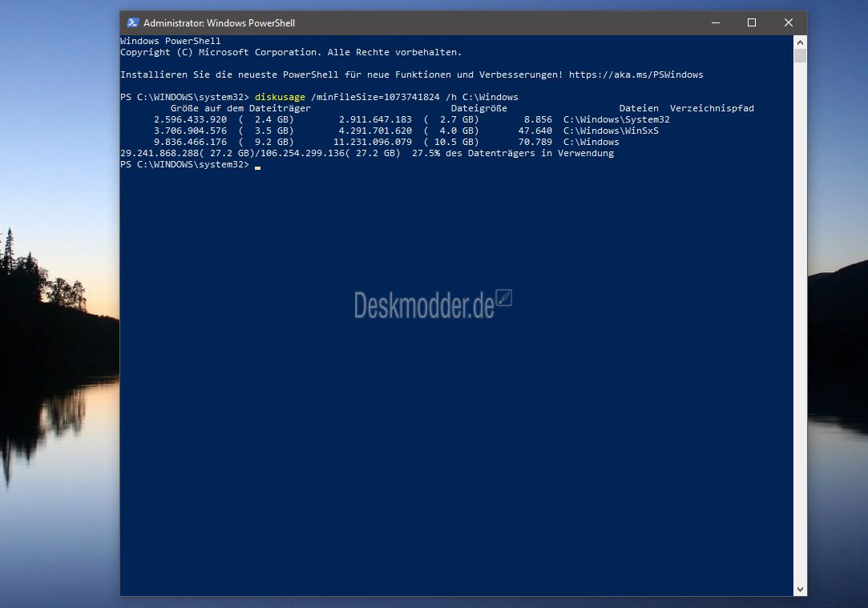Click the 'diskusage' command word
This screenshot has width=868, height=608.
click(x=280, y=98)
